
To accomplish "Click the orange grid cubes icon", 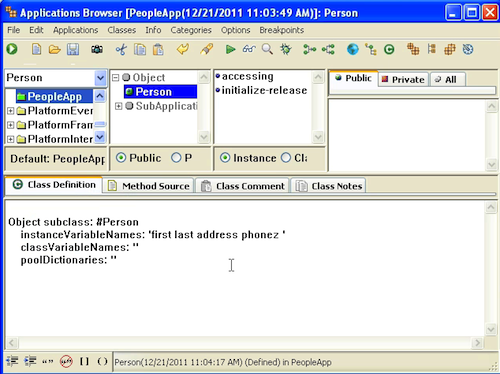I will [x=450, y=50].
